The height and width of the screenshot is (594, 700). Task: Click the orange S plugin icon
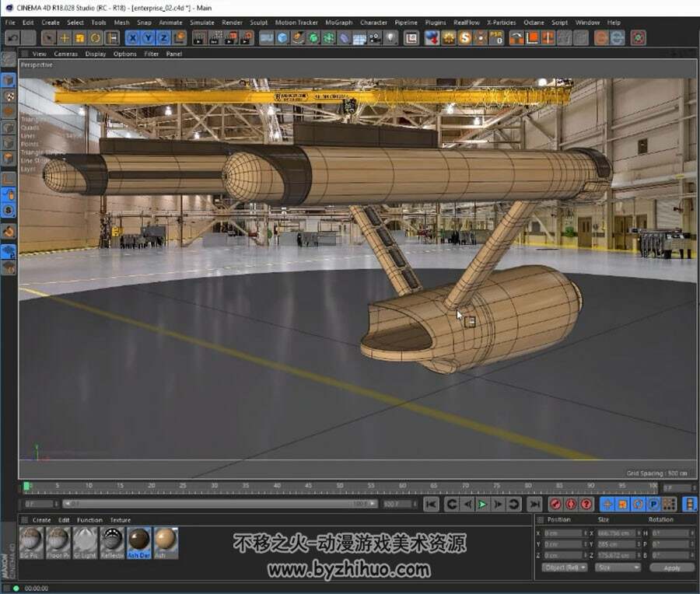click(465, 38)
